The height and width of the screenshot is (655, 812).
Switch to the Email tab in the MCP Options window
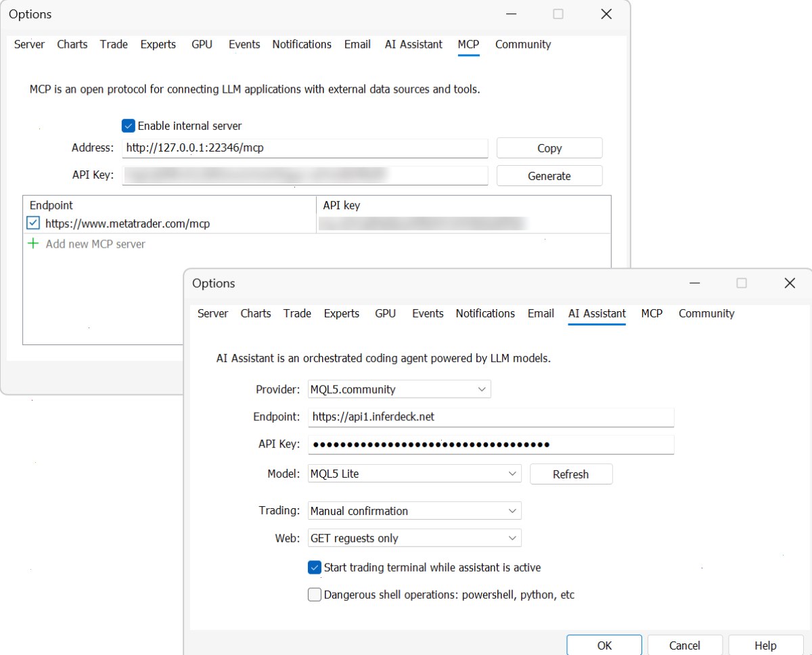pos(357,44)
